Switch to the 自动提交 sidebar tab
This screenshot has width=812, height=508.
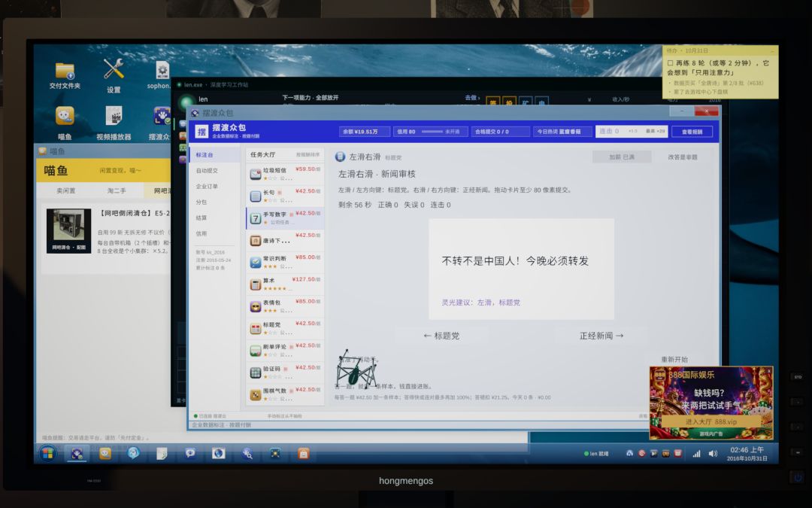[x=207, y=171]
